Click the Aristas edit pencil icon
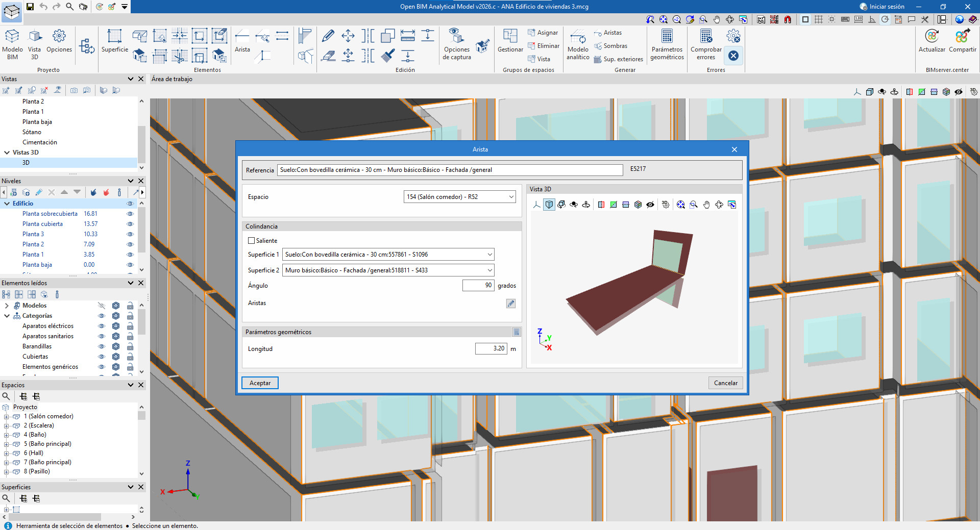 (510, 304)
